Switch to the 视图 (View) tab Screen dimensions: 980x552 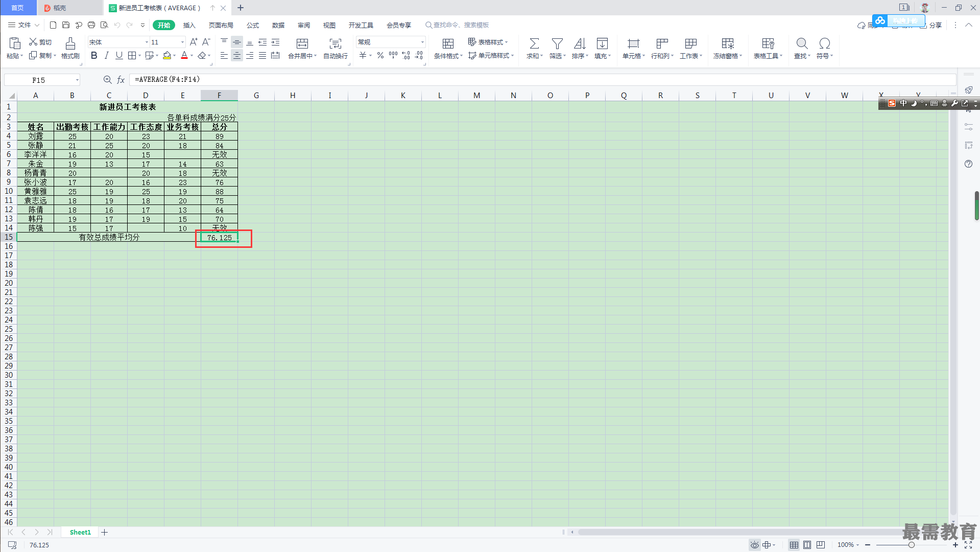329,25
